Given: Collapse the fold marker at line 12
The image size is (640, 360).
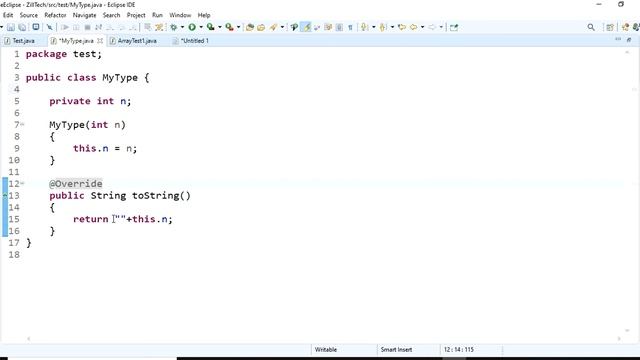Looking at the screenshot, I should tap(22, 184).
